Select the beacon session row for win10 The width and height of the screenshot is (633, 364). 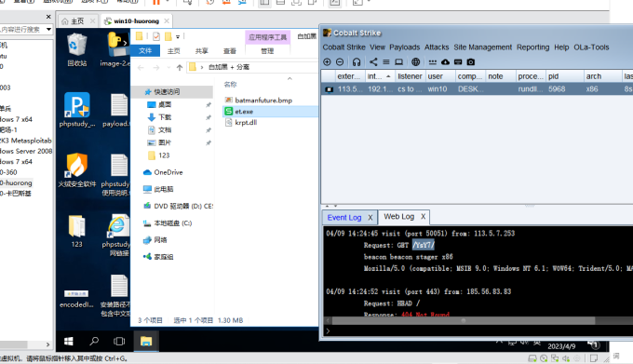(x=477, y=89)
